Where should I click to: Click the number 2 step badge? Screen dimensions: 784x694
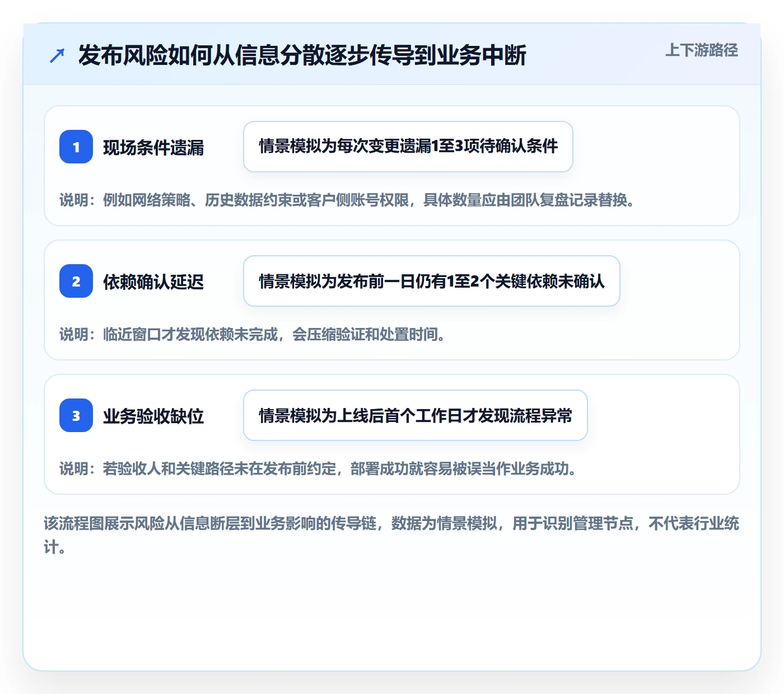[x=76, y=281]
